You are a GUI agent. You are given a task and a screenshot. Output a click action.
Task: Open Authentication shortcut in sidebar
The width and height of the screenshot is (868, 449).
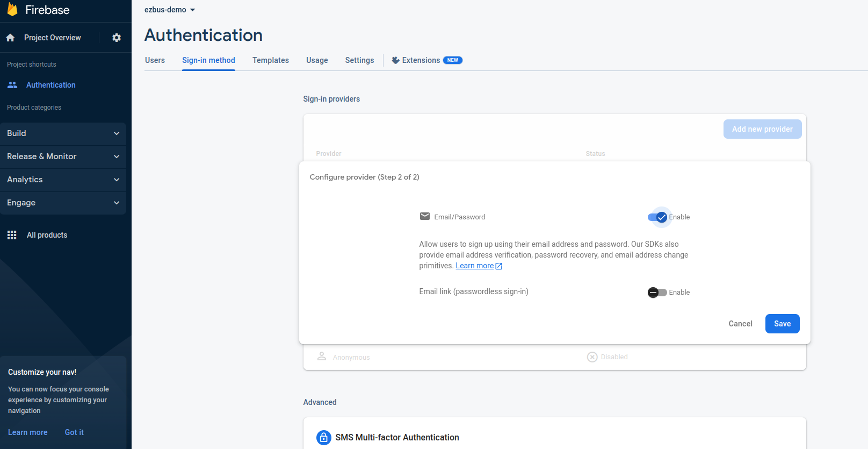click(51, 85)
